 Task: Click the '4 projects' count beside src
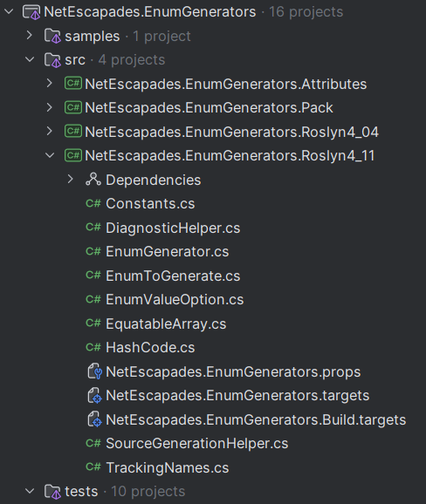132,60
